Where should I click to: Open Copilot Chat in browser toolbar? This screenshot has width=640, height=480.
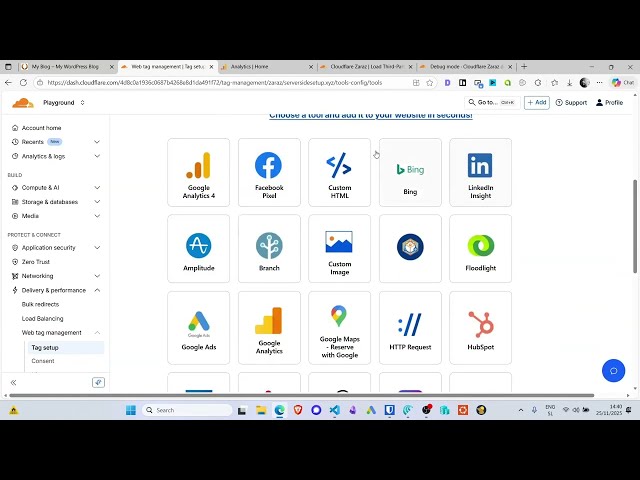coord(623,82)
